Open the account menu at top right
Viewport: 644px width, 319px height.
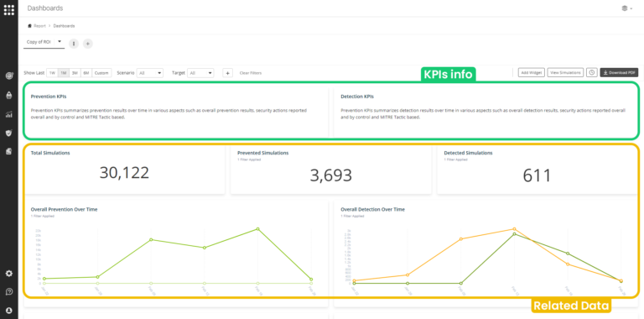(627, 8)
